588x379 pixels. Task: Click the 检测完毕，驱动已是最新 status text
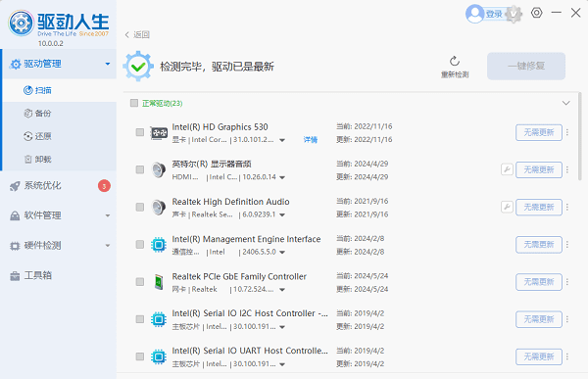pos(217,67)
